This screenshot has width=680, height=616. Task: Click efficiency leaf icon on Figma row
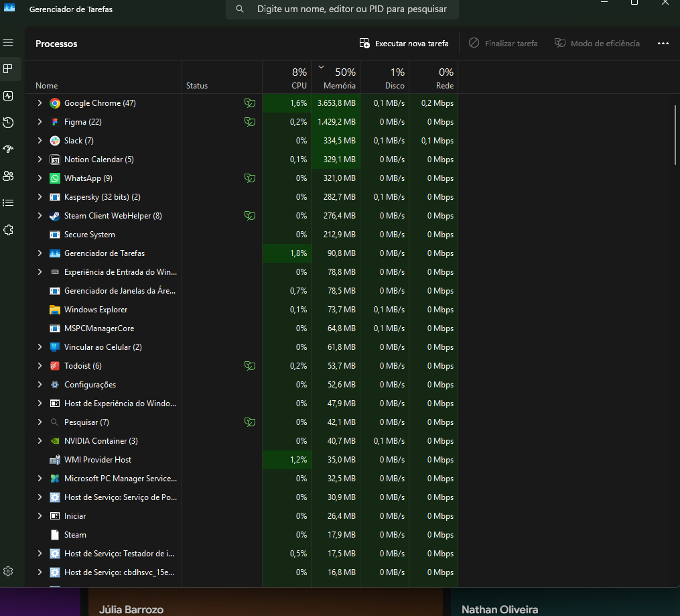[250, 122]
